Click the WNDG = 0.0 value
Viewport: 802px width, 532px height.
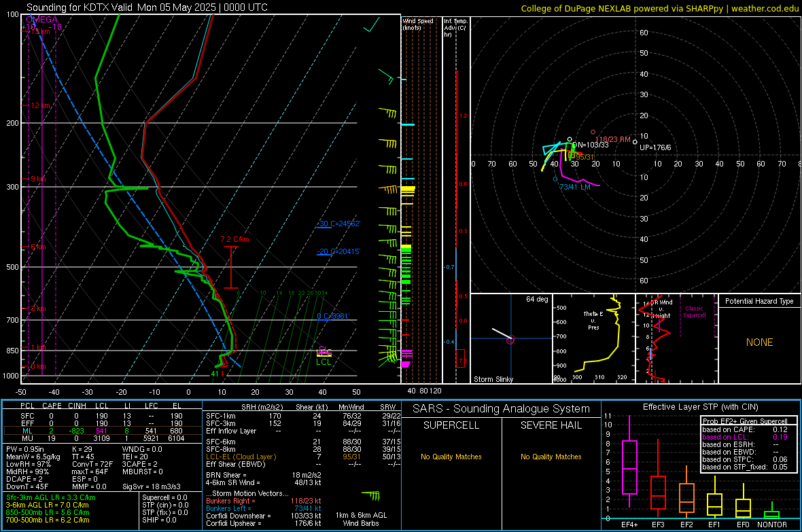(142, 449)
